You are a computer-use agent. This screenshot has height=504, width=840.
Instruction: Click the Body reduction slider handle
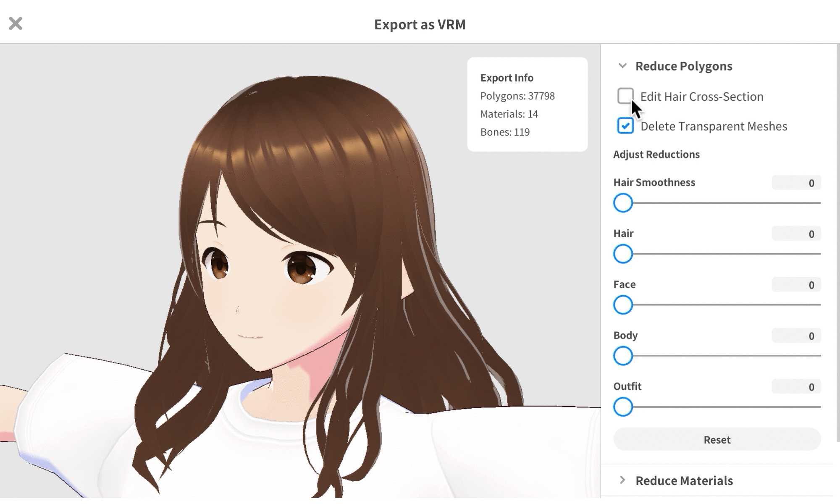[x=623, y=356]
